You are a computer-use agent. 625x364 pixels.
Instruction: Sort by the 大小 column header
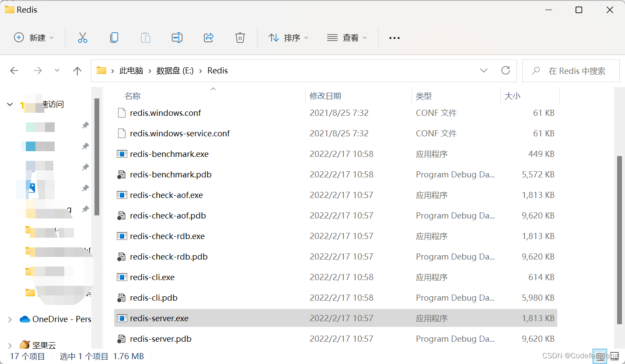click(513, 96)
